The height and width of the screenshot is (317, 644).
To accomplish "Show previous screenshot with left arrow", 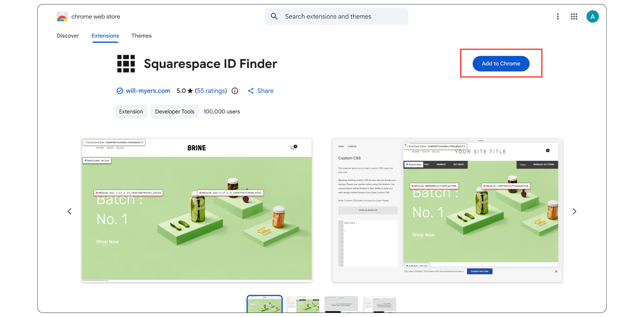I will click(x=69, y=211).
